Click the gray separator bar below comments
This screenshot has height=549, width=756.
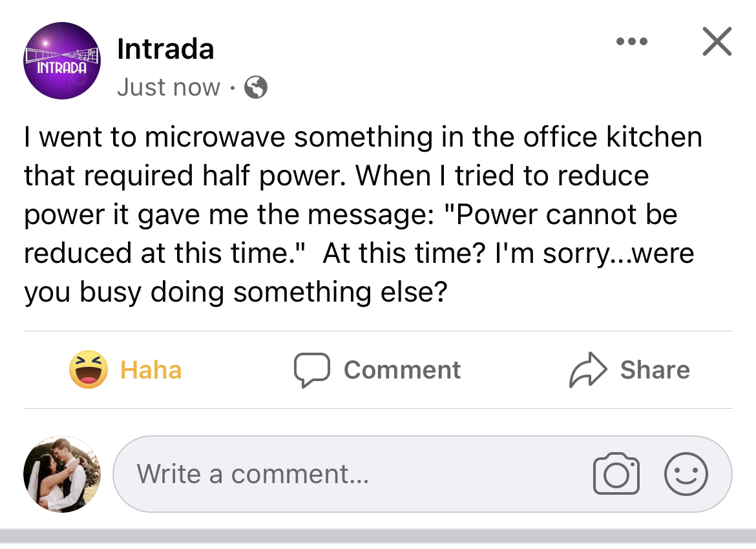[x=378, y=537]
